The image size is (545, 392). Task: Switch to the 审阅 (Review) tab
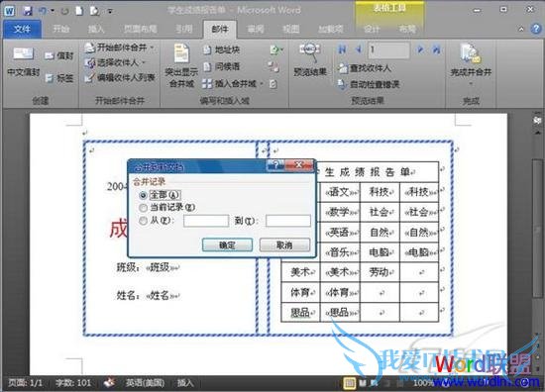pyautogui.click(x=255, y=29)
